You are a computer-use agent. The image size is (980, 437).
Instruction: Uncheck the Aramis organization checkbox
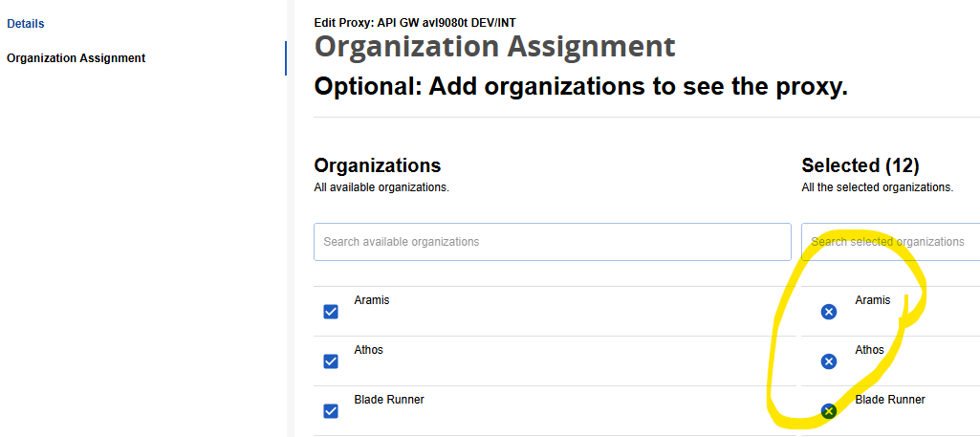point(331,312)
